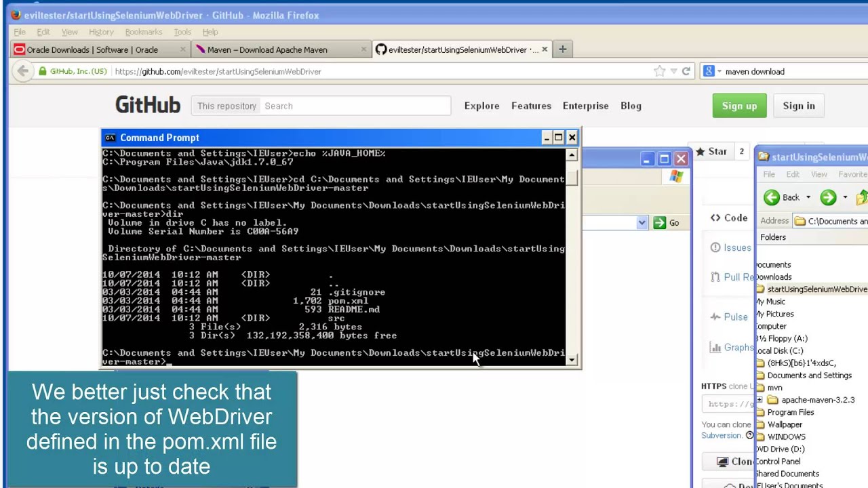Open the Firefox History menu
The image size is (868, 488).
pyautogui.click(x=101, y=32)
